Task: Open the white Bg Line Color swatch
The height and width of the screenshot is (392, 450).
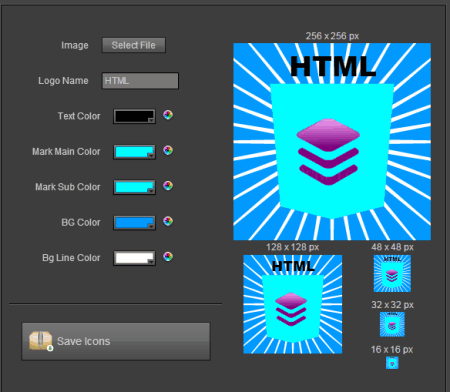Action: (134, 258)
